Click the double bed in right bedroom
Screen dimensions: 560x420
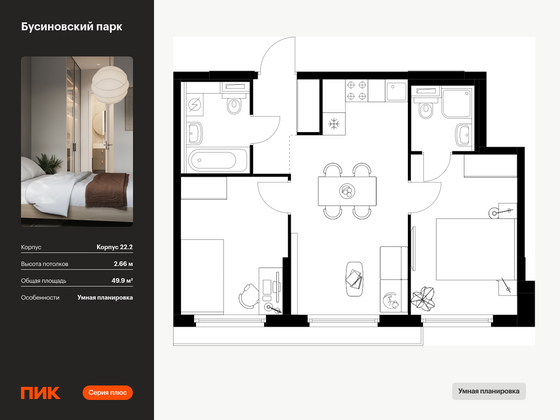(x=475, y=249)
